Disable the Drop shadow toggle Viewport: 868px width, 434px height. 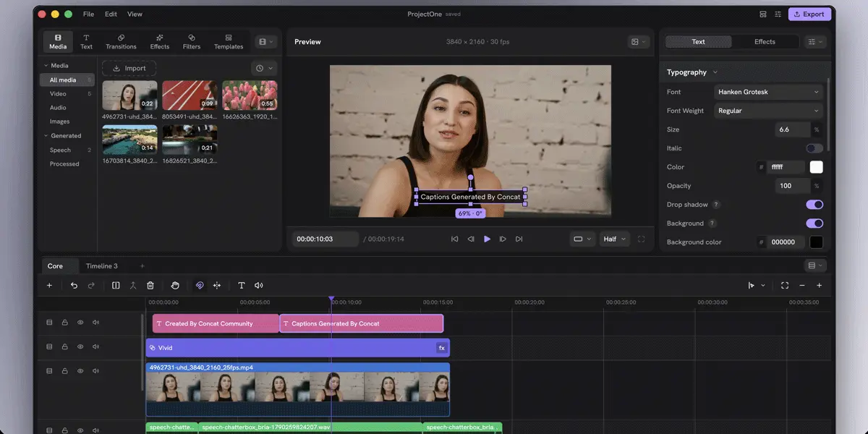click(814, 205)
